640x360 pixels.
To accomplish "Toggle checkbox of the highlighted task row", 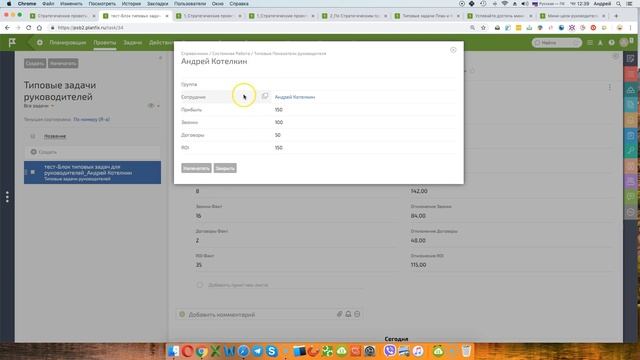I will [33, 172].
